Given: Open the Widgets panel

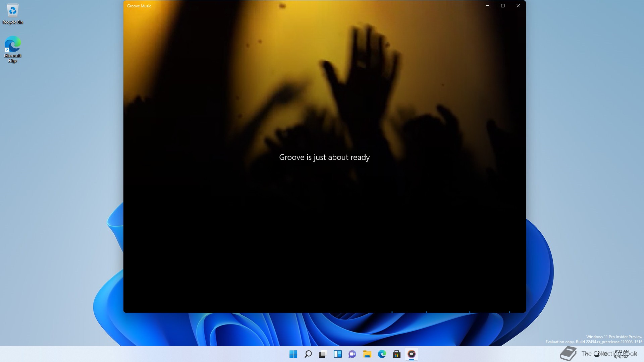Looking at the screenshot, I should pos(337,354).
